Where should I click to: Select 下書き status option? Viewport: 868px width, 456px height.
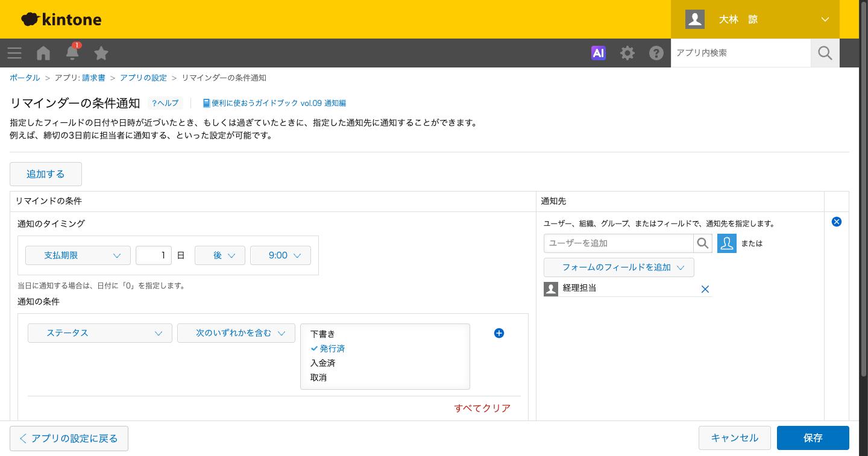coord(385,334)
